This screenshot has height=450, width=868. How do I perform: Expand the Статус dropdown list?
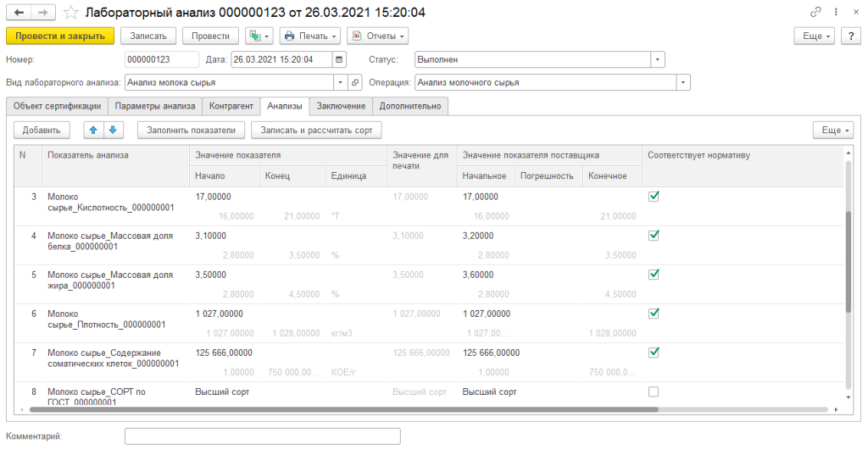(658, 59)
